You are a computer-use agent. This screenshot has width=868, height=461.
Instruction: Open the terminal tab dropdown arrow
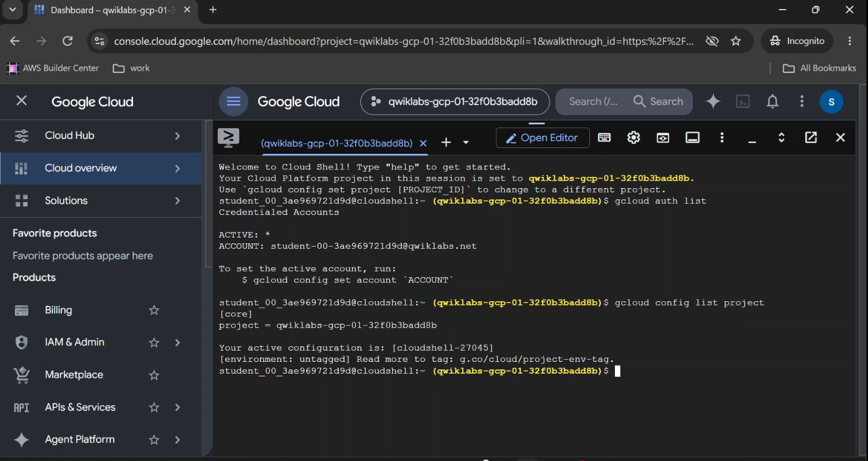(466, 143)
